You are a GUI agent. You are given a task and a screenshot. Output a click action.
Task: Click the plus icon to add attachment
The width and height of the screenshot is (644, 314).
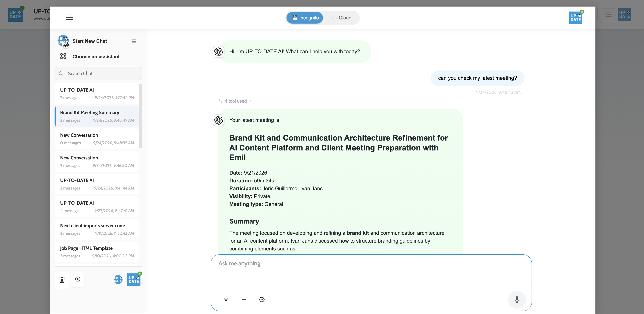[244, 300]
